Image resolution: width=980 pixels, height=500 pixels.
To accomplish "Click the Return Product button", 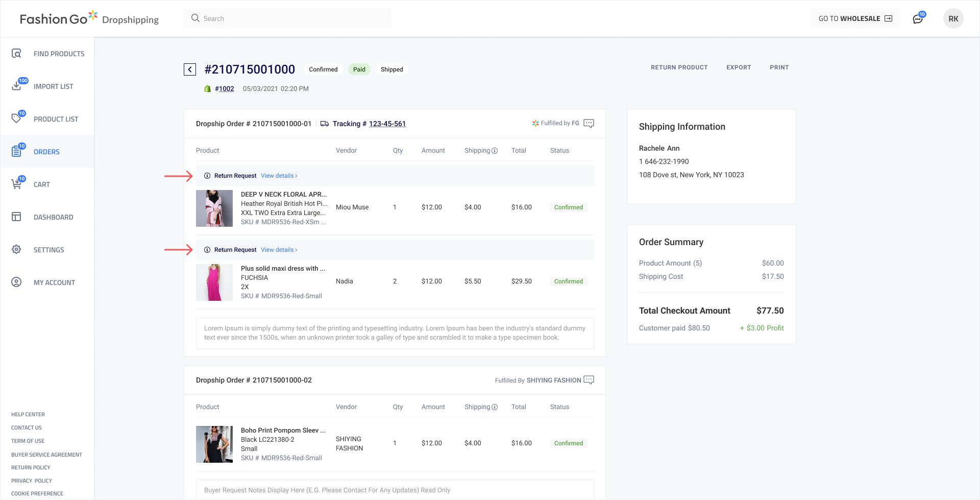I will (x=679, y=67).
